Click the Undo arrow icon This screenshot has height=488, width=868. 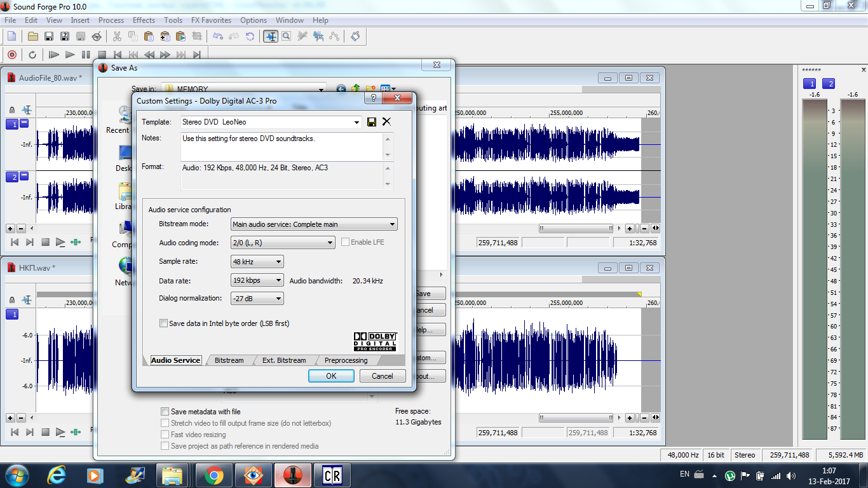click(218, 36)
